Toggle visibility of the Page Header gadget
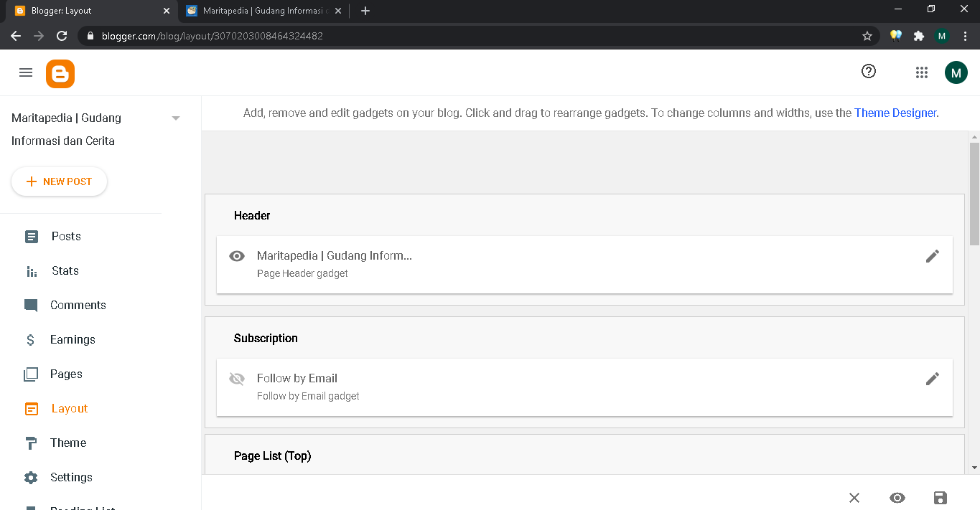The height and width of the screenshot is (510, 980). 237,256
